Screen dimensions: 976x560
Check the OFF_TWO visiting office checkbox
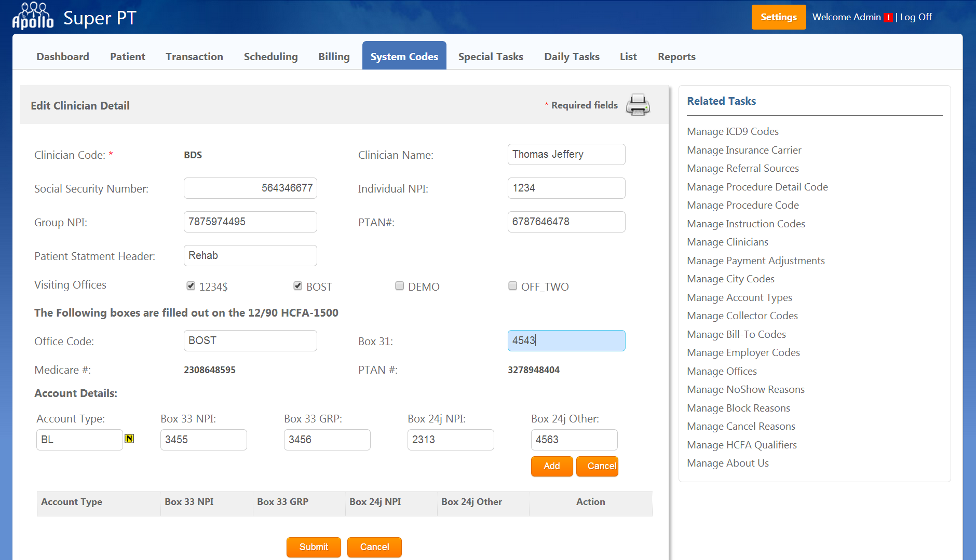click(x=513, y=286)
